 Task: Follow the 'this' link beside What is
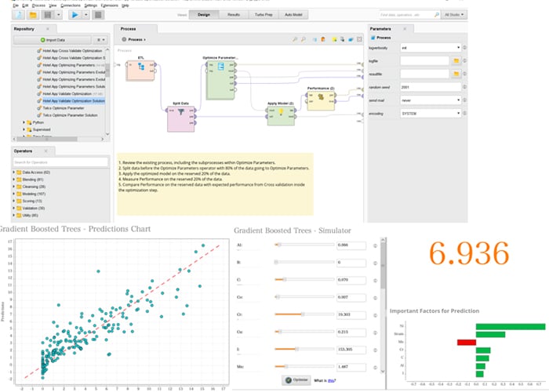pyautogui.click(x=332, y=380)
